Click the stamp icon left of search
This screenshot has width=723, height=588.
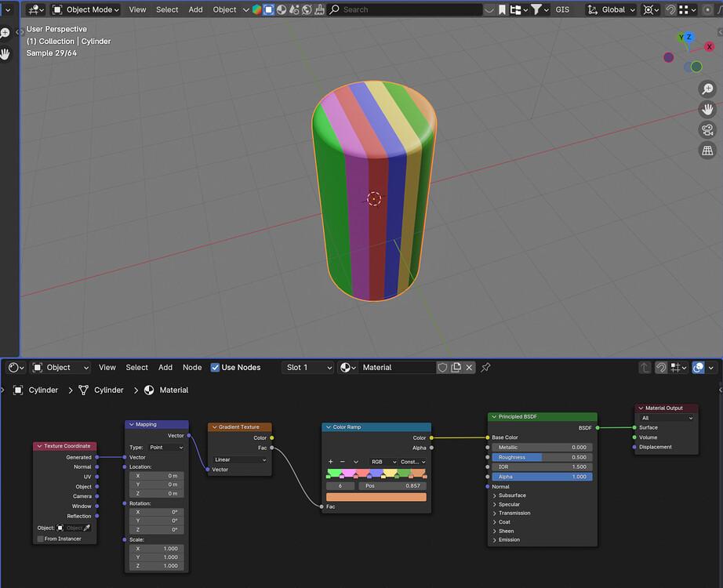(x=319, y=9)
